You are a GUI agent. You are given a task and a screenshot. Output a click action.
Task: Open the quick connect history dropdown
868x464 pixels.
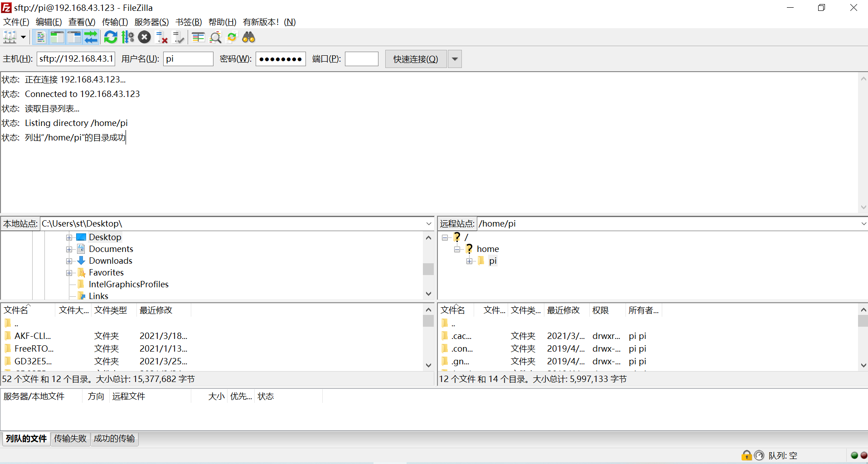coord(455,59)
